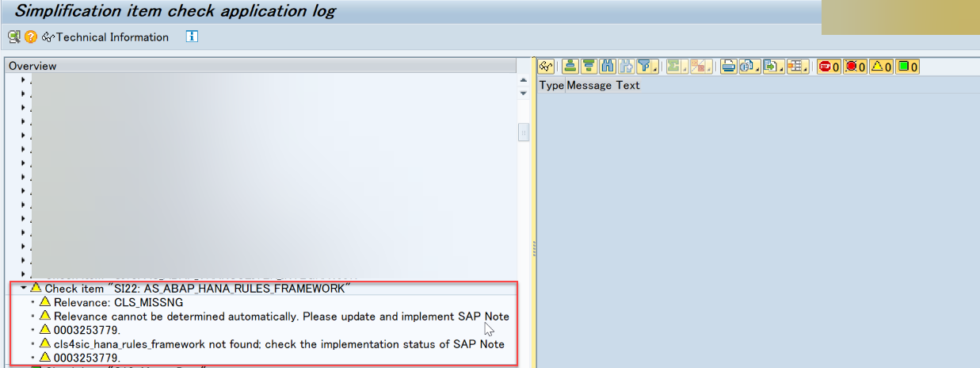Screen dimensions: 980x368
Task: Click the Subtotals icon
Action: tap(700, 67)
